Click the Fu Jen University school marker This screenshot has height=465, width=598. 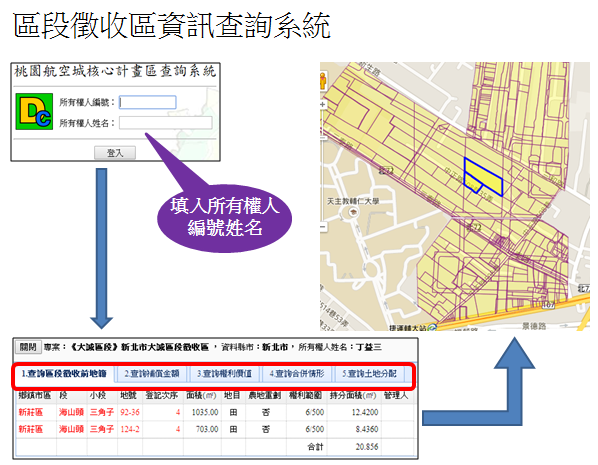(354, 212)
